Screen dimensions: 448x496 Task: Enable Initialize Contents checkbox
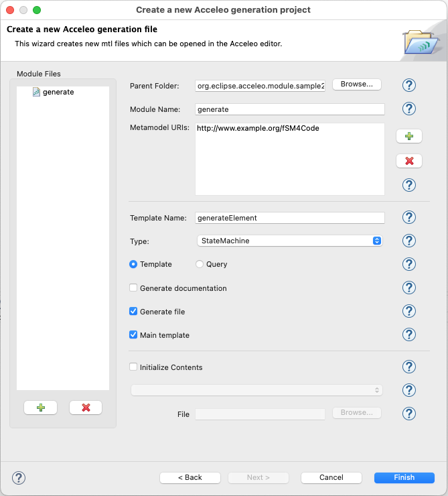(x=133, y=367)
